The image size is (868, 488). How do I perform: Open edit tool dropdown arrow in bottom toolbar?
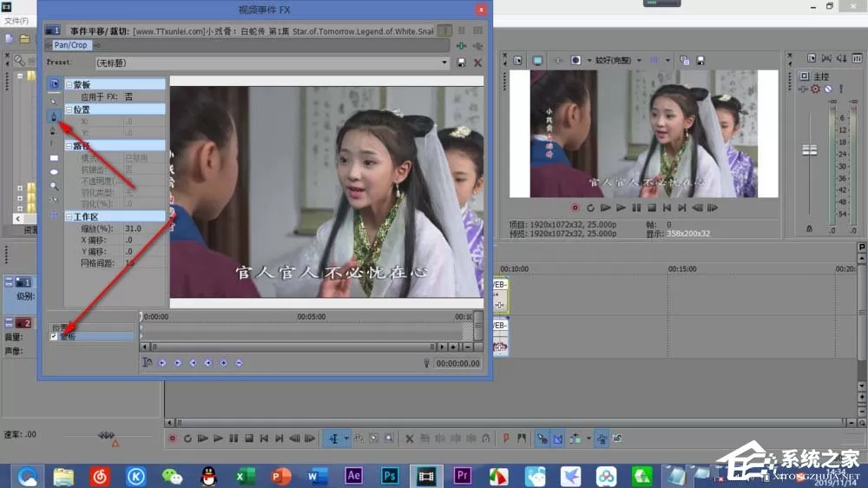tap(346, 439)
